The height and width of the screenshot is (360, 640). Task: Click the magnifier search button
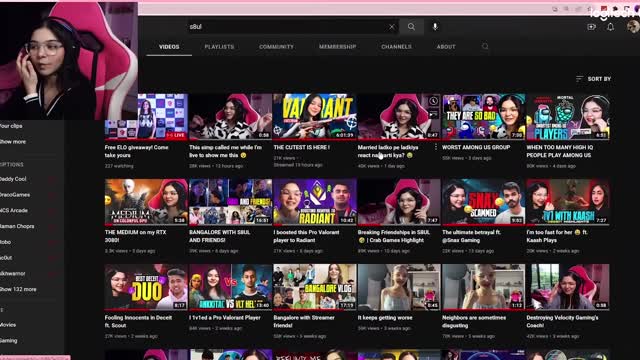point(411,27)
